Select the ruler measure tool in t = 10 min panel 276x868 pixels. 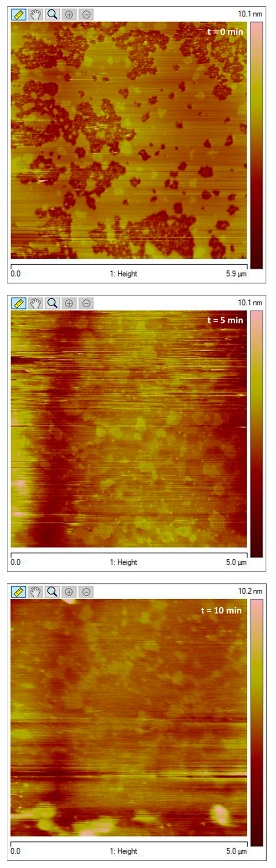coord(19,592)
